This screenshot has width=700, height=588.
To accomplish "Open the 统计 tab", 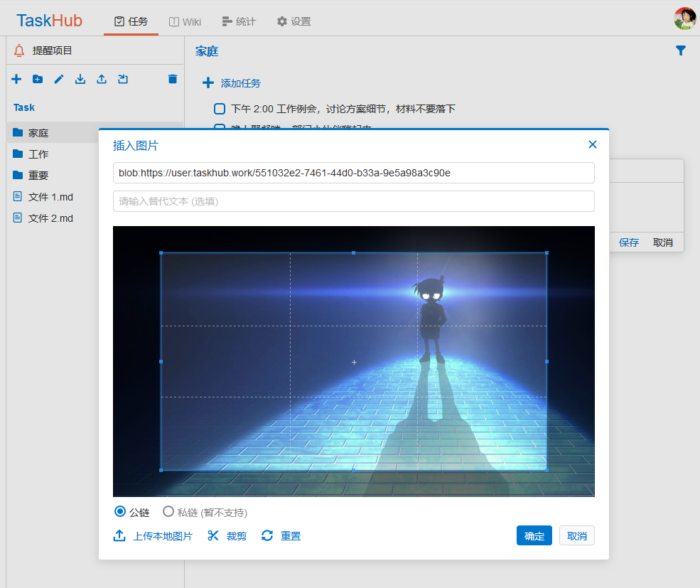I will point(239,21).
